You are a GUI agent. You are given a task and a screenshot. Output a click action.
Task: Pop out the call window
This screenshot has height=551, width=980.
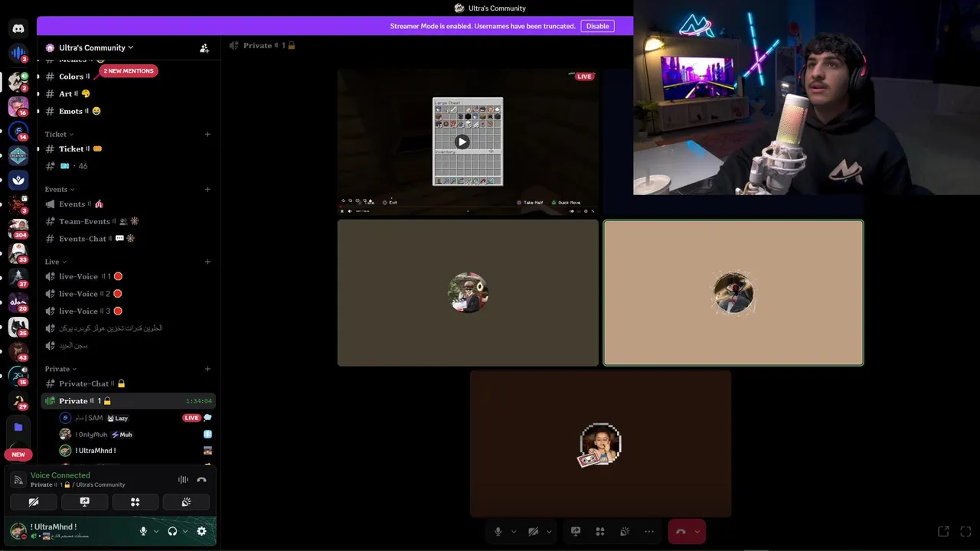point(943,531)
